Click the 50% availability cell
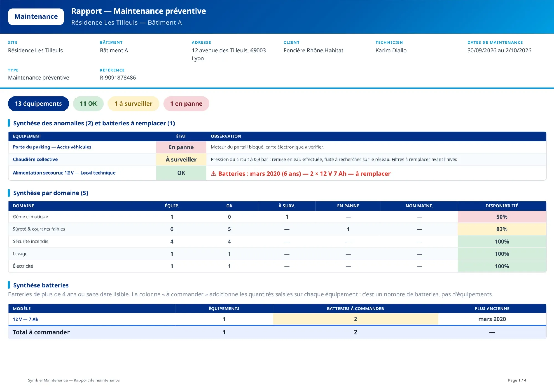 502,217
